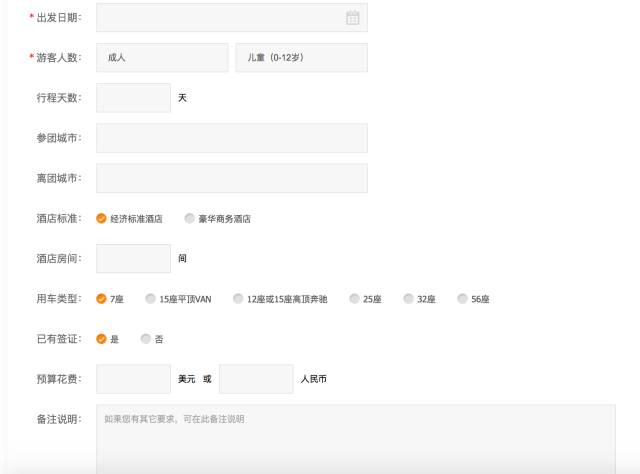
Task: Click the 出发日期 label text
Action: point(59,18)
